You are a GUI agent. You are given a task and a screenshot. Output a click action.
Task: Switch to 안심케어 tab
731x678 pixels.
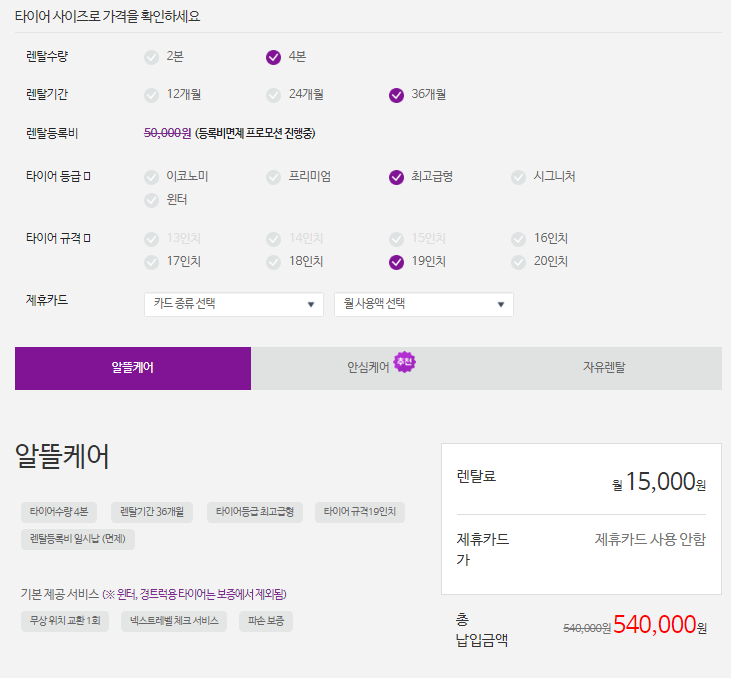tap(368, 368)
